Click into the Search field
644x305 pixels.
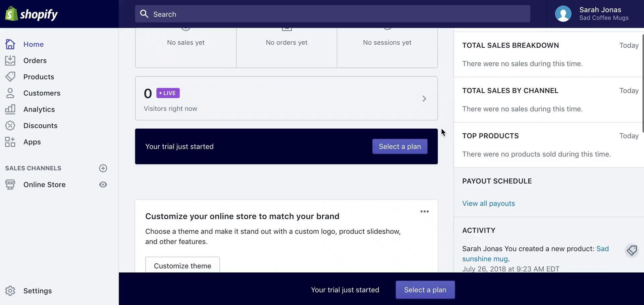332,14
